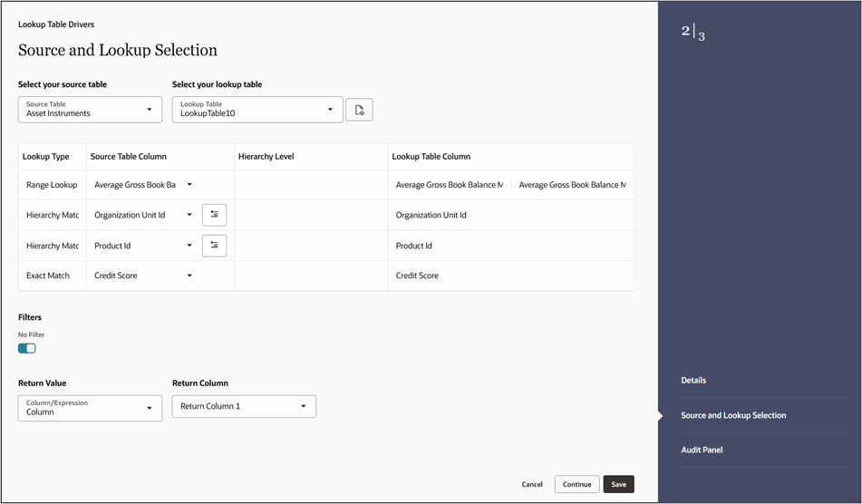862x504 pixels.
Task: Click Hierarchy Match cell in Product Id row
Action: 53,246
